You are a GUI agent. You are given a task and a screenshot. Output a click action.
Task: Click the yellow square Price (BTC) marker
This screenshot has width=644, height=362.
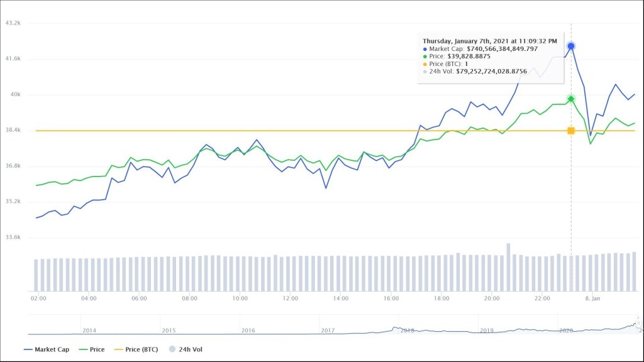coord(571,131)
